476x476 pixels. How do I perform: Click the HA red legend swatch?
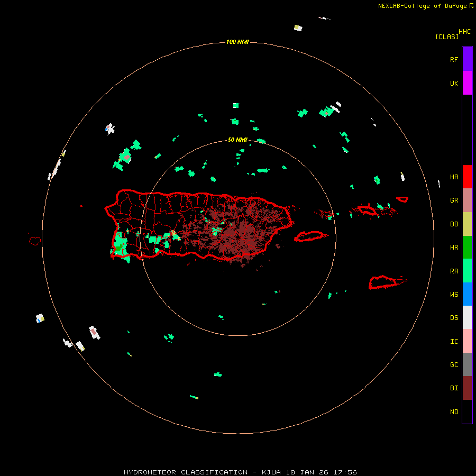(467, 177)
